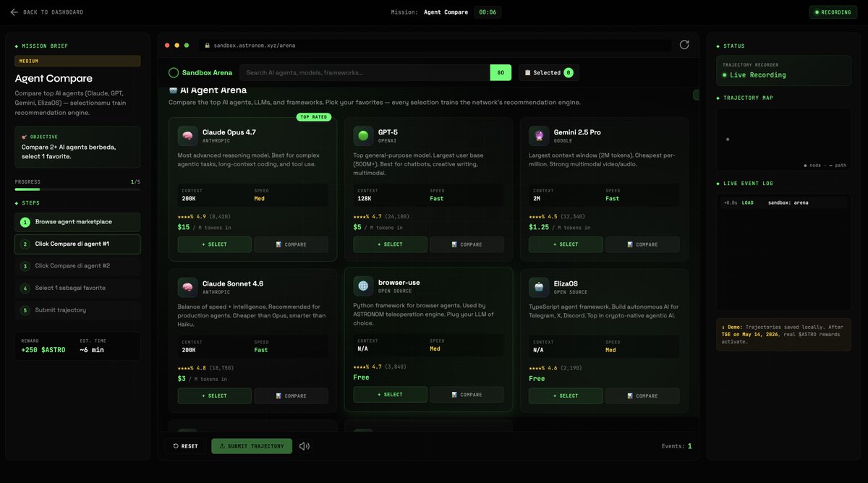Image resolution: width=868 pixels, height=483 pixels.
Task: Click the sandbox.astronom.xyz/arena address bar
Action: pyautogui.click(x=434, y=45)
